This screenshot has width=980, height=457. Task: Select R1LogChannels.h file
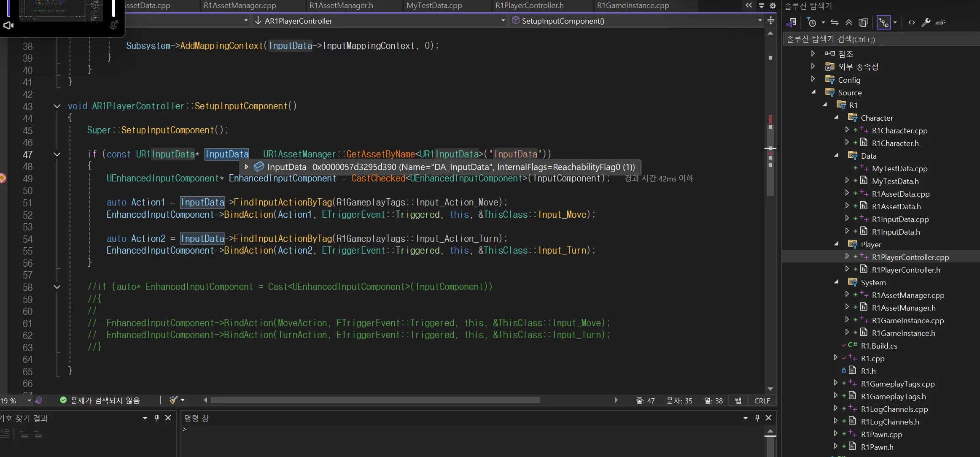point(890,422)
